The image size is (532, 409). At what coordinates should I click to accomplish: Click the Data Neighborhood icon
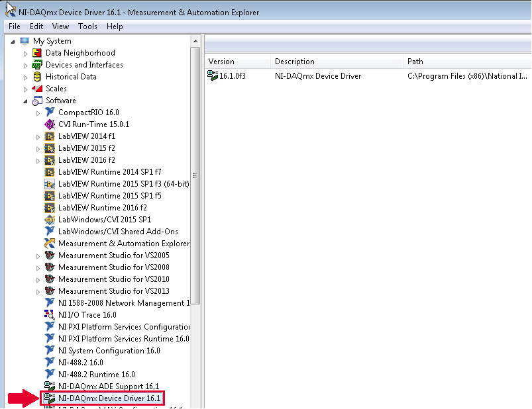click(x=37, y=53)
